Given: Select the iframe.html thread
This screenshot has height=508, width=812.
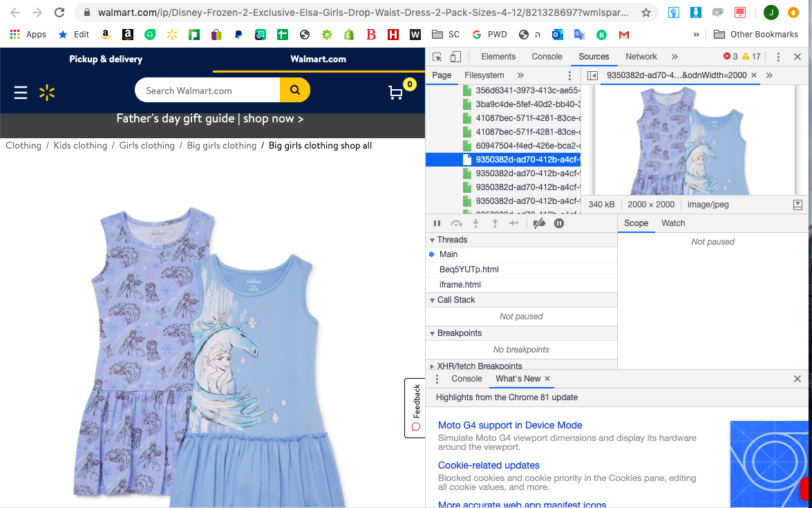Looking at the screenshot, I should click(x=460, y=285).
